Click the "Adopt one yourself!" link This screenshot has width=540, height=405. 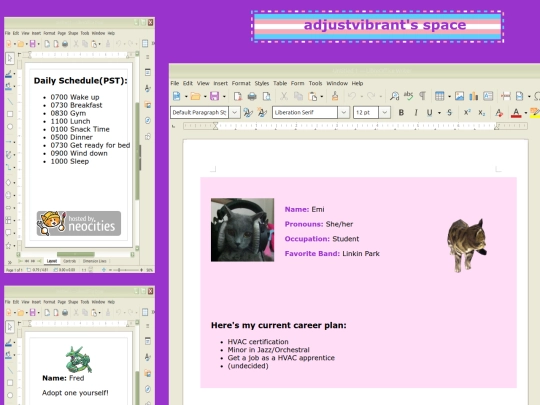tap(75, 393)
